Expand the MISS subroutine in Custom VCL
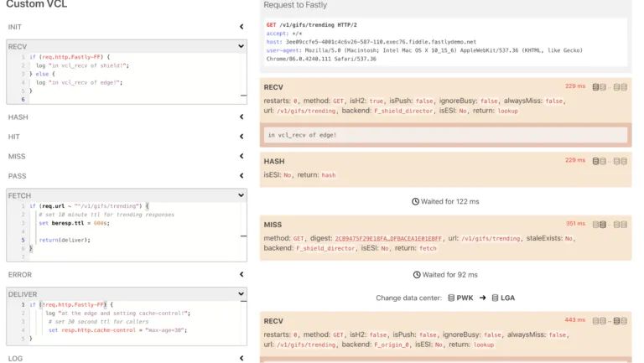 (241, 156)
